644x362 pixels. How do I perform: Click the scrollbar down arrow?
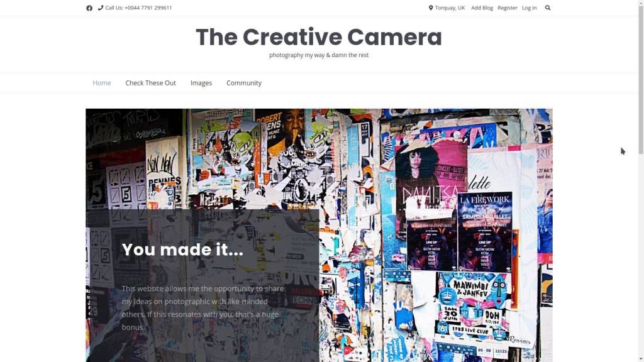coord(641,359)
